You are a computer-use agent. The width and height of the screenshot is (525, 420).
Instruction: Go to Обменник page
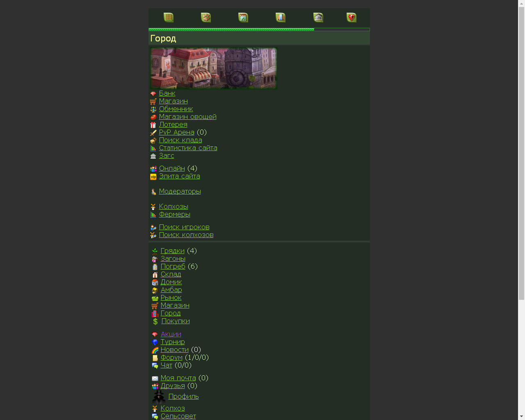[x=176, y=109]
